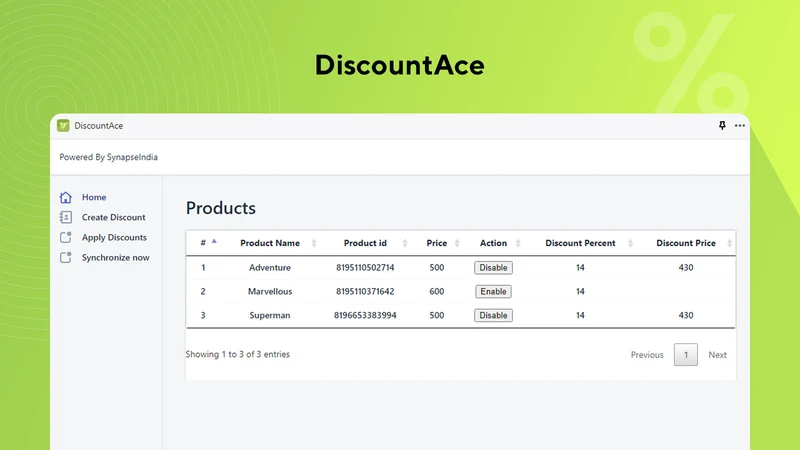Enable the discount for Marvellous
This screenshot has width=800, height=450.
pos(493,291)
